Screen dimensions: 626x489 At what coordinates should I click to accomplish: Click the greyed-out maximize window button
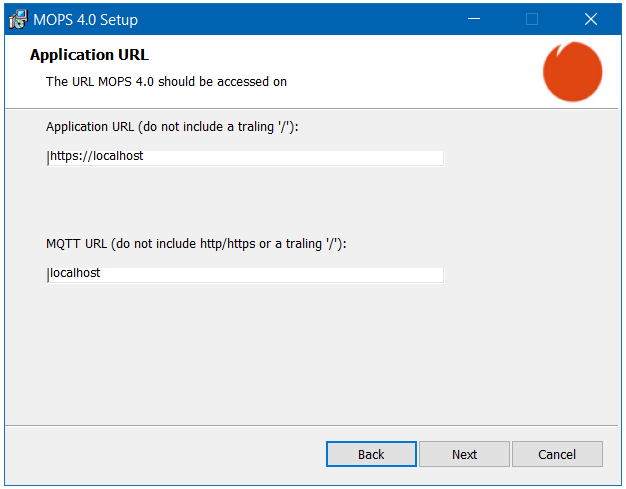(x=532, y=19)
